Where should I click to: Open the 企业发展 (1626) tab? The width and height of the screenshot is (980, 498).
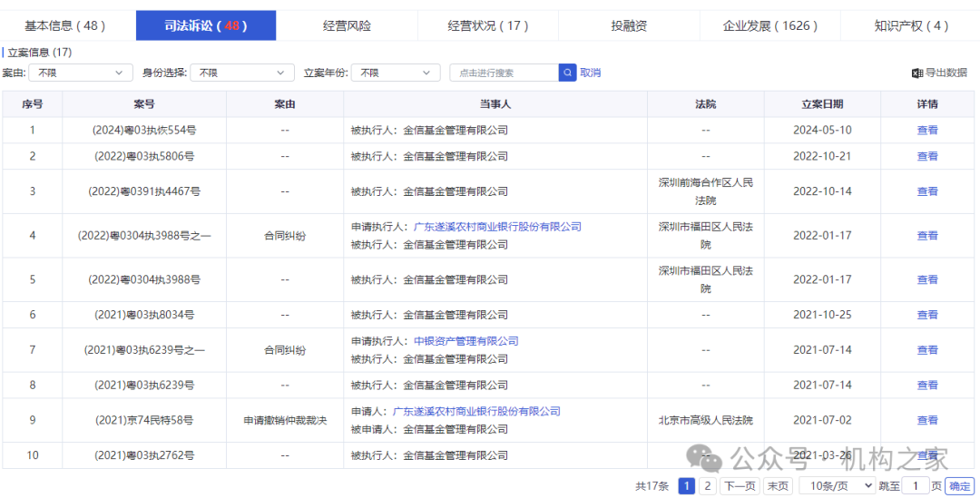770,25
